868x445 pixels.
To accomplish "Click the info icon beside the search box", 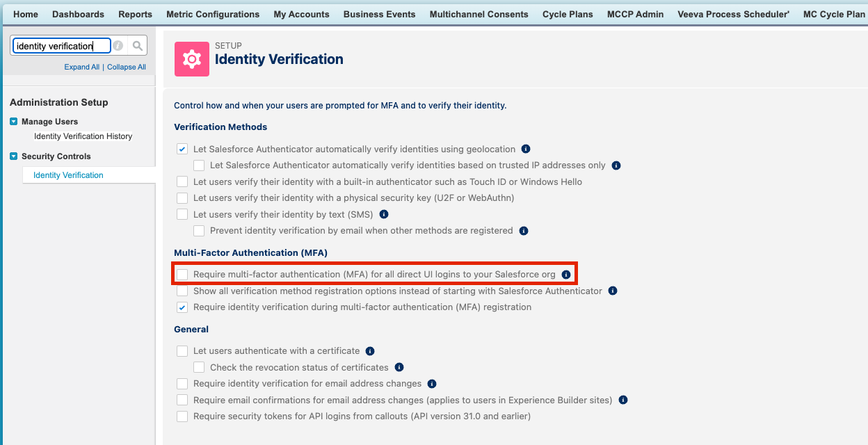I will point(118,46).
